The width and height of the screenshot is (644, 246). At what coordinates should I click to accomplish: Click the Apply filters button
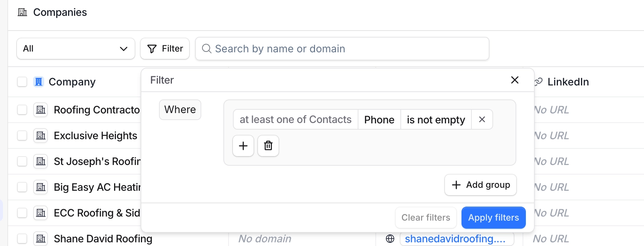[x=493, y=218]
